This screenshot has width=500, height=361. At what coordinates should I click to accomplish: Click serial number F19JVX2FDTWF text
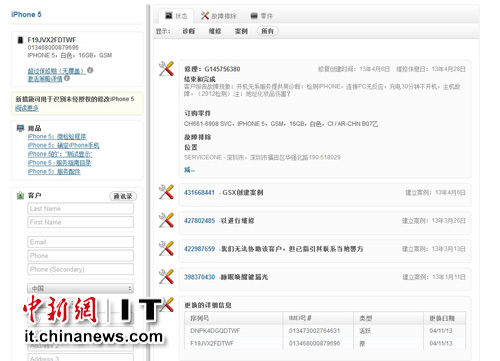tap(52, 40)
